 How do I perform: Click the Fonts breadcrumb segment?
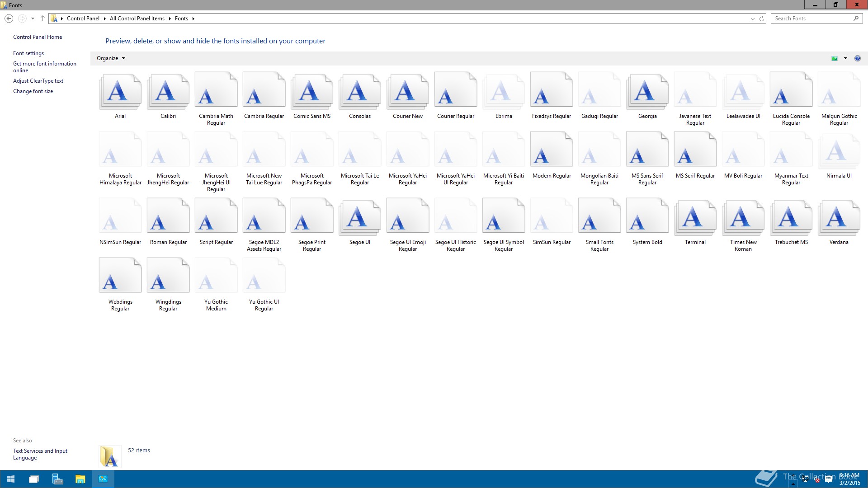pyautogui.click(x=181, y=19)
